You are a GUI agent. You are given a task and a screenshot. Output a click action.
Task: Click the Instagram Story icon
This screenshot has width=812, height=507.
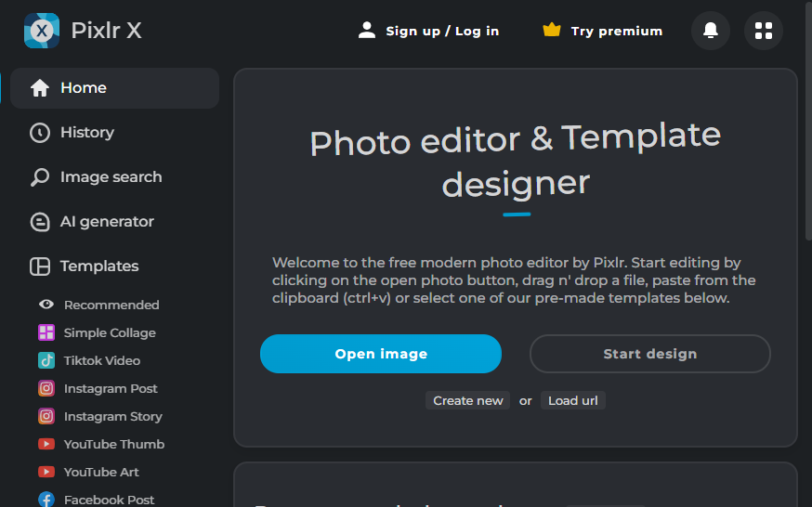[x=46, y=416]
